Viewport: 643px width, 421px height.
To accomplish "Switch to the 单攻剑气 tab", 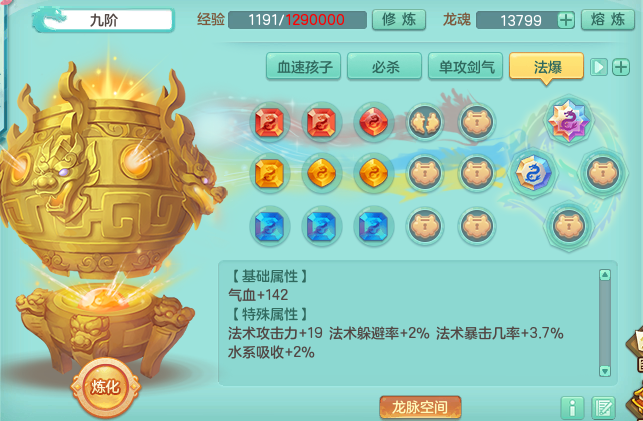I will click(x=465, y=66).
